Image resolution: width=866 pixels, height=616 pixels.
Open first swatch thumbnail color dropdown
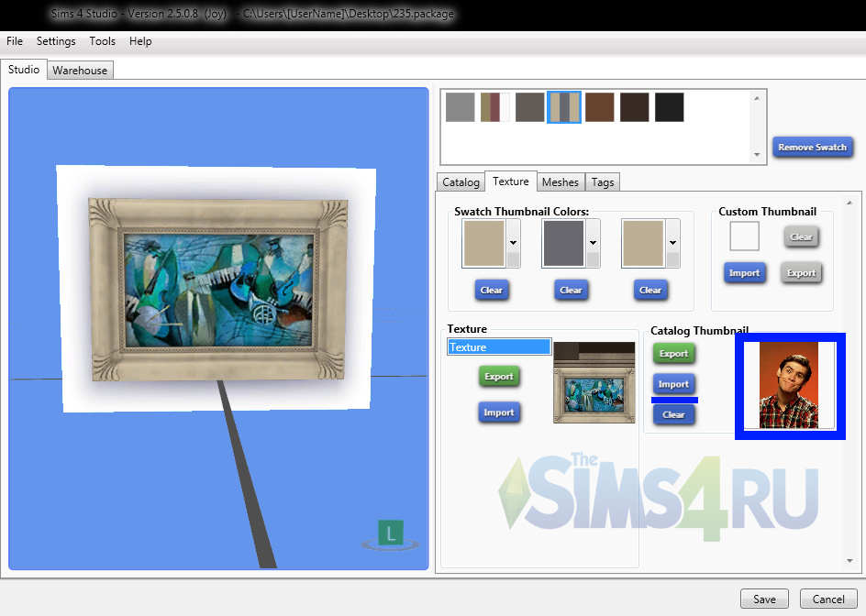tap(513, 242)
